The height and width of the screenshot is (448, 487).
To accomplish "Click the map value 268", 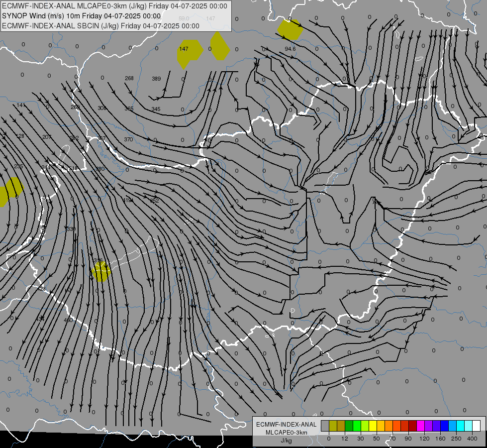I will click(x=129, y=78).
